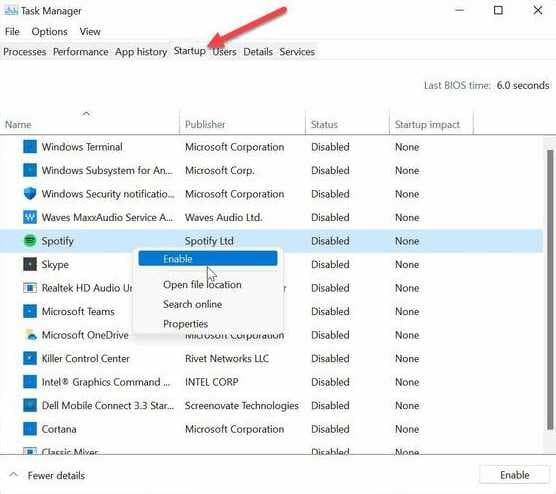Image resolution: width=556 pixels, height=494 pixels.
Task: Minimize the Task Manager window
Action: coord(460,10)
